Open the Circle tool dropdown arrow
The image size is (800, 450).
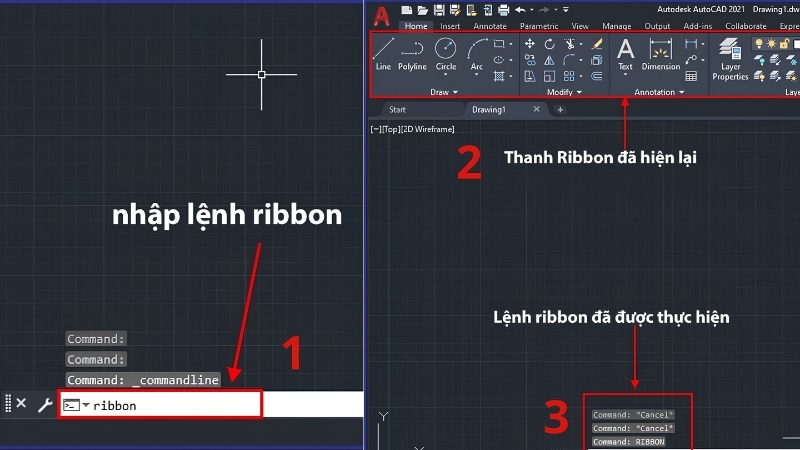[445, 74]
